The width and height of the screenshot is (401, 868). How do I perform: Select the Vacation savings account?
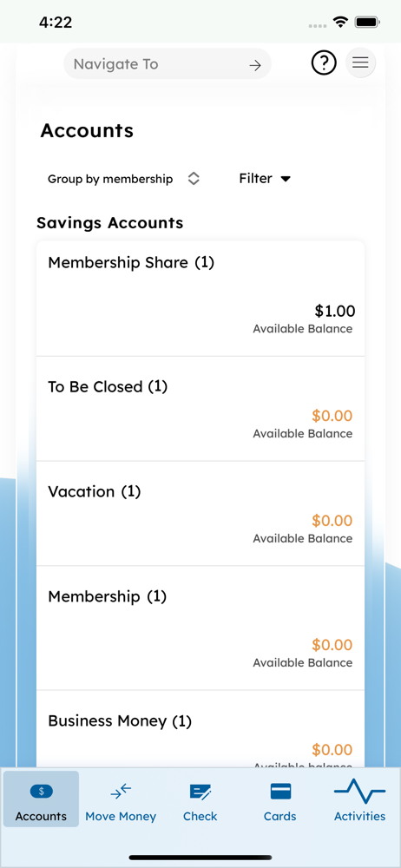pyautogui.click(x=200, y=514)
